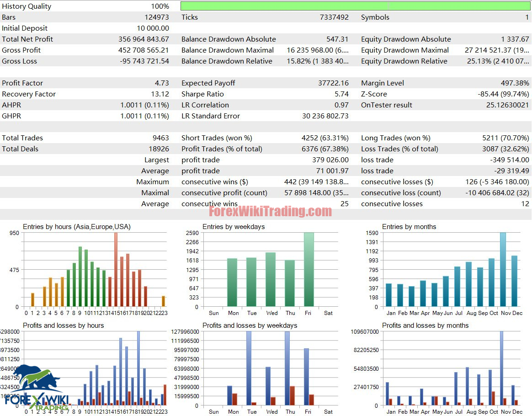Screen dimensions: 532x416
Task: Click the 109607000 axis label in monthly profits chart
Action: tap(365, 331)
